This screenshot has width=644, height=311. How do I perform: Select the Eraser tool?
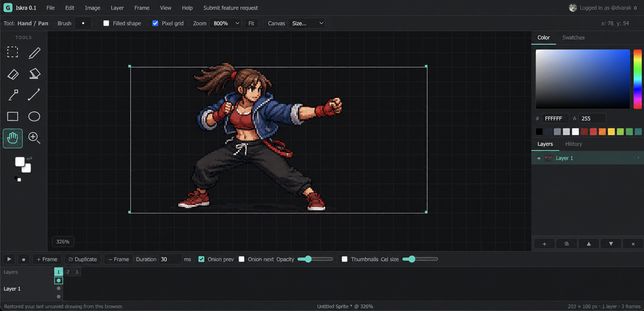tap(13, 74)
